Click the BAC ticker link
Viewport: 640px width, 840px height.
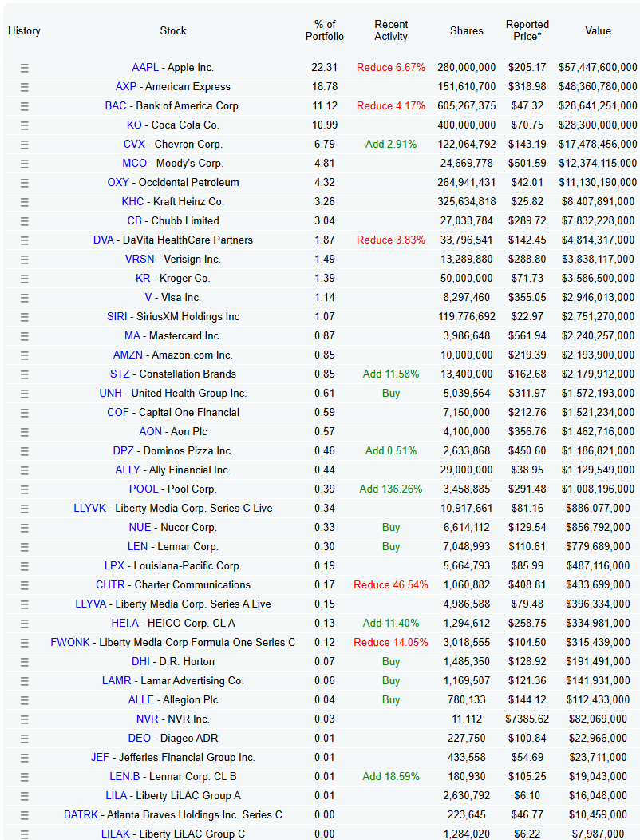(x=116, y=106)
